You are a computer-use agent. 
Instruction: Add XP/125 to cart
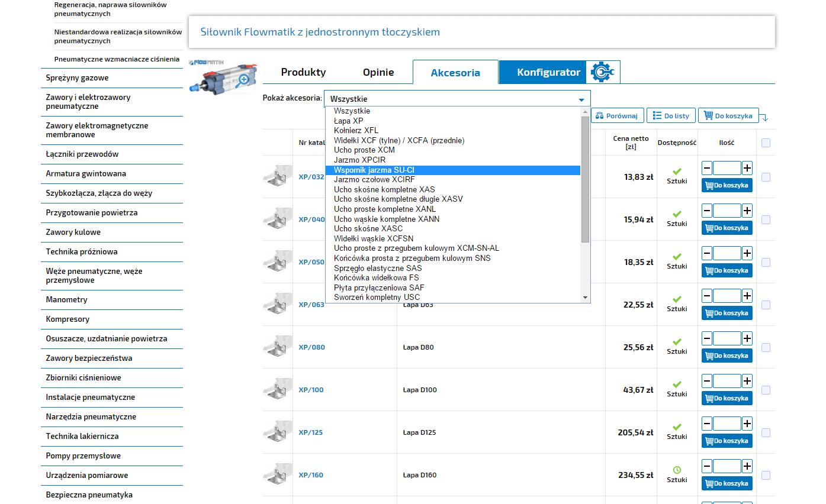pos(727,441)
